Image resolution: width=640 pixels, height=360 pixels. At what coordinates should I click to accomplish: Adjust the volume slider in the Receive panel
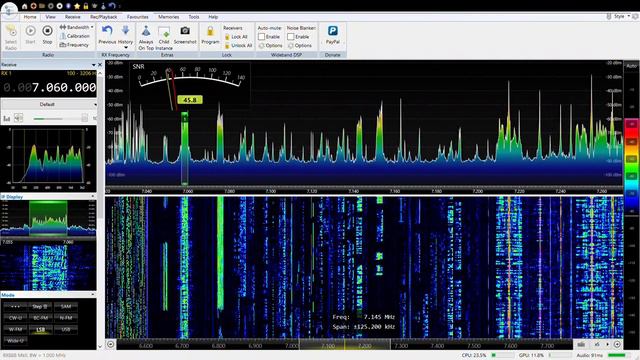point(60,118)
